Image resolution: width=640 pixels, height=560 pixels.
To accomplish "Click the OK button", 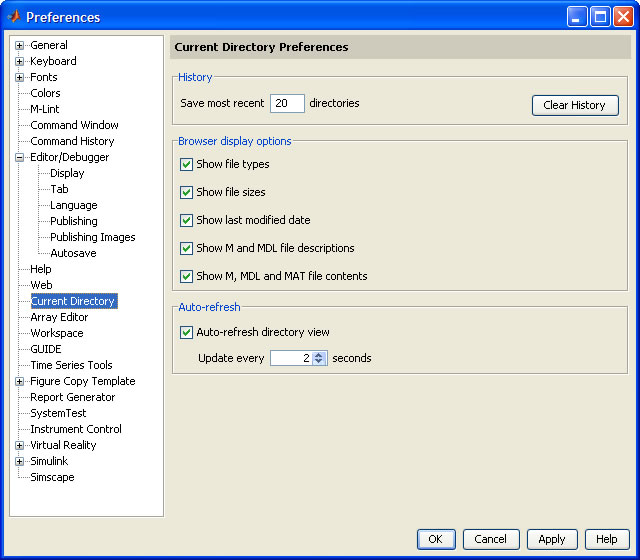I will (x=435, y=539).
